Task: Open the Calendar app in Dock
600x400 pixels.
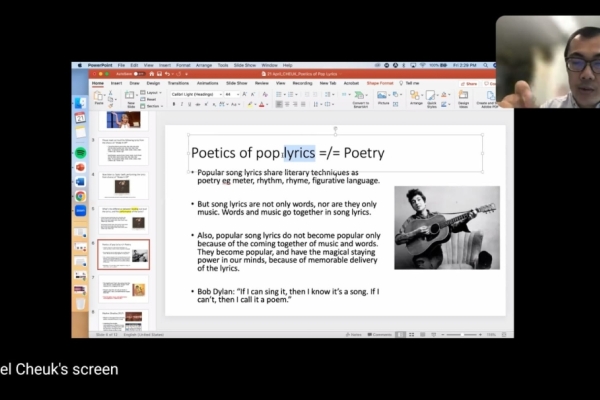Action: pyautogui.click(x=80, y=118)
